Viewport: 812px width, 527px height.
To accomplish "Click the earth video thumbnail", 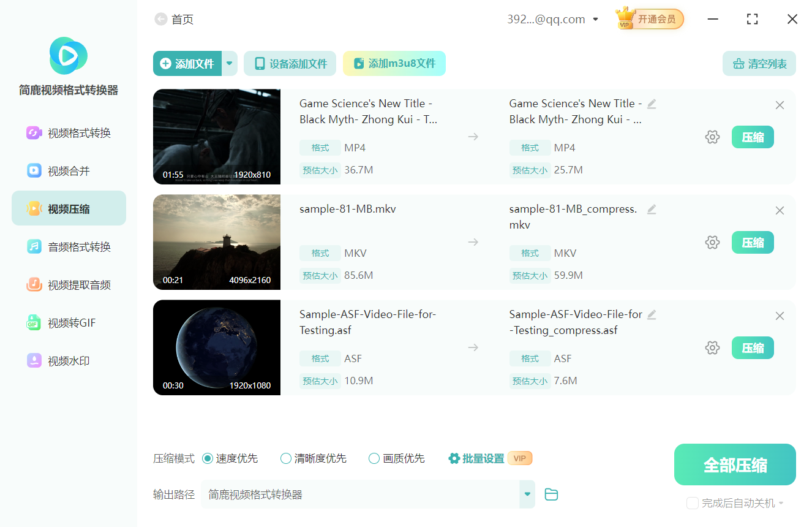I will coord(217,347).
